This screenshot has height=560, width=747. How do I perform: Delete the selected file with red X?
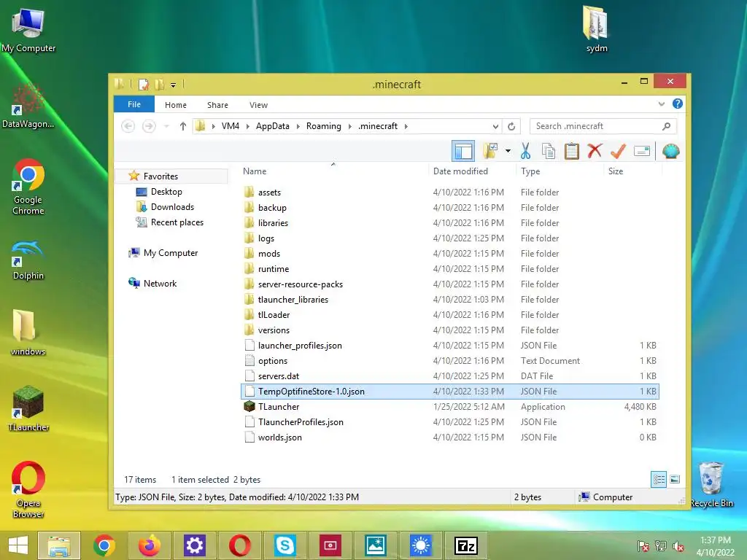coord(594,151)
